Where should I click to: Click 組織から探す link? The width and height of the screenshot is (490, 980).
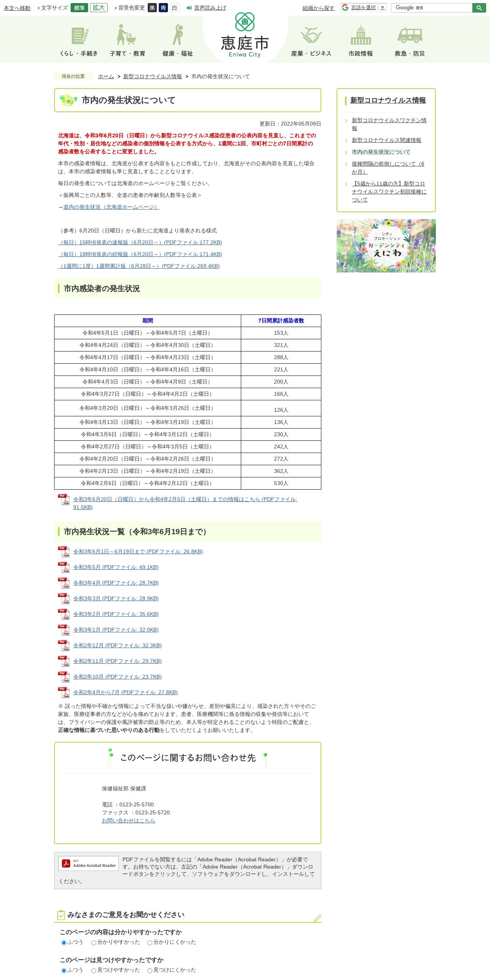(x=319, y=8)
